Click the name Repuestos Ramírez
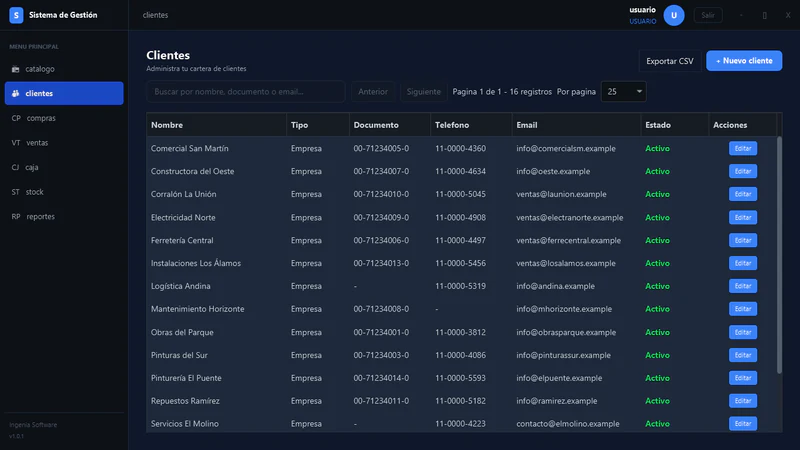800x450 pixels. pyautogui.click(x=185, y=401)
